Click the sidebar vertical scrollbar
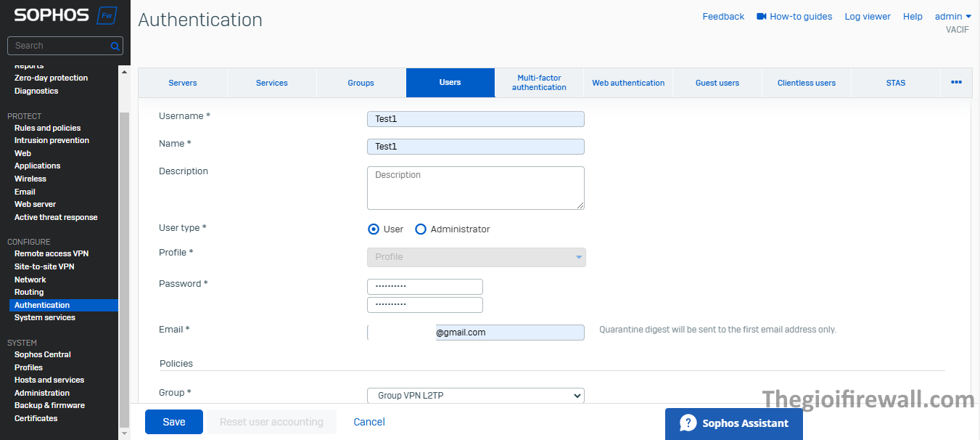The height and width of the screenshot is (440, 980). pyautogui.click(x=124, y=269)
